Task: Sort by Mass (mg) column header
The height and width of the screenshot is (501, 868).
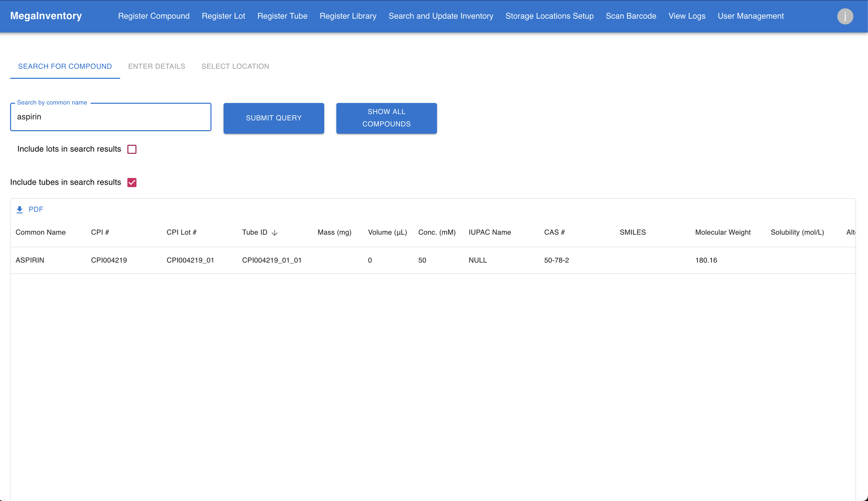Action: click(x=334, y=232)
